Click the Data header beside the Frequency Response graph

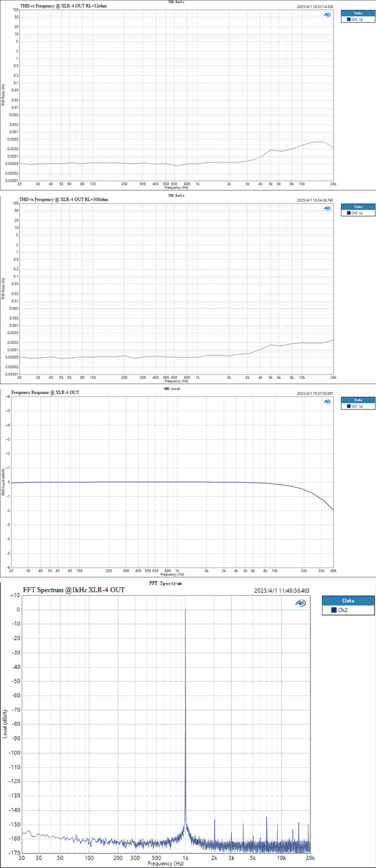[358, 400]
